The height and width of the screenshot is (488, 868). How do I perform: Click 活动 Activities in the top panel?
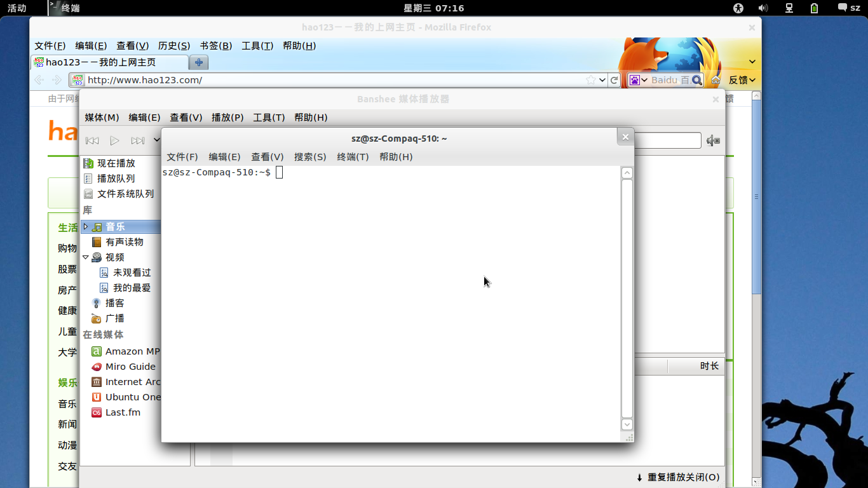pyautogui.click(x=17, y=8)
